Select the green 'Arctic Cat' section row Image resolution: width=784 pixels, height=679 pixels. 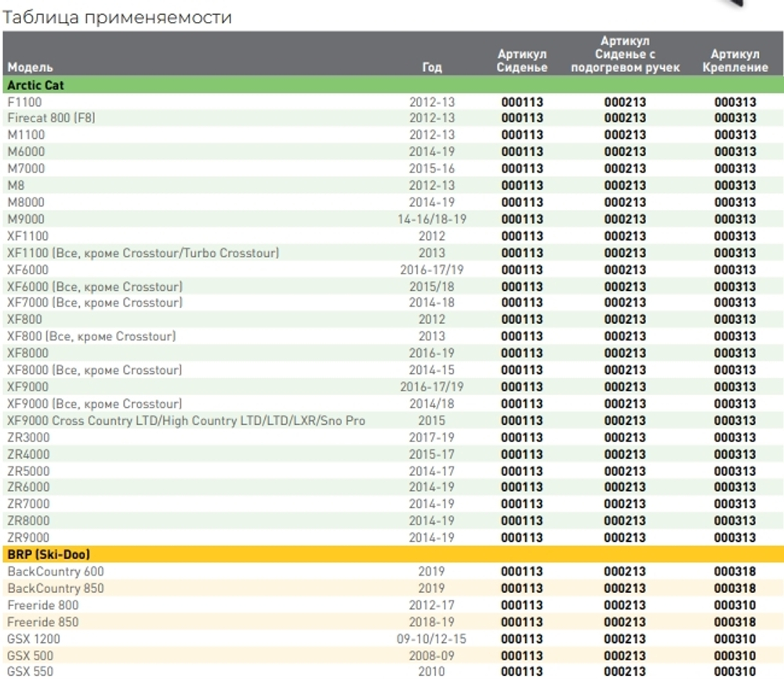tap(35, 85)
